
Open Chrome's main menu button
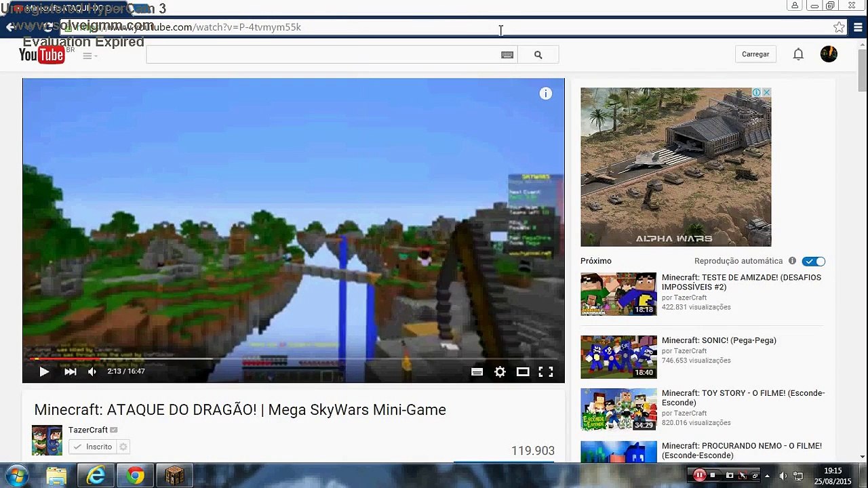pyautogui.click(x=859, y=27)
